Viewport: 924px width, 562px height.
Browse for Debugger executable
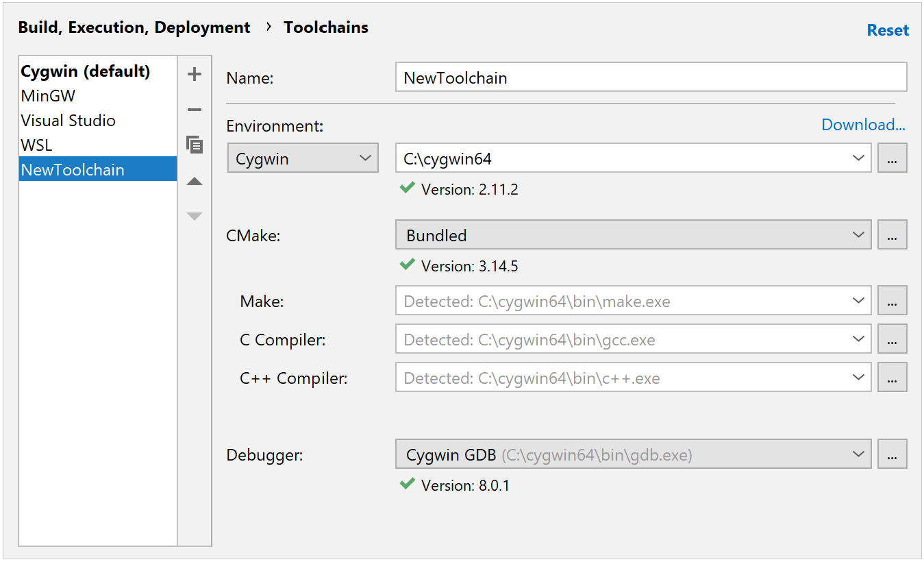(x=892, y=454)
